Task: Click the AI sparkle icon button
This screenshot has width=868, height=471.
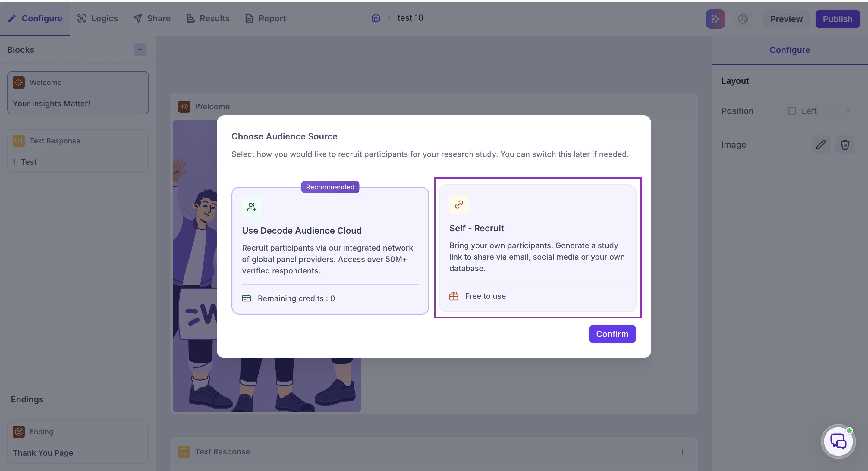Action: click(x=715, y=19)
